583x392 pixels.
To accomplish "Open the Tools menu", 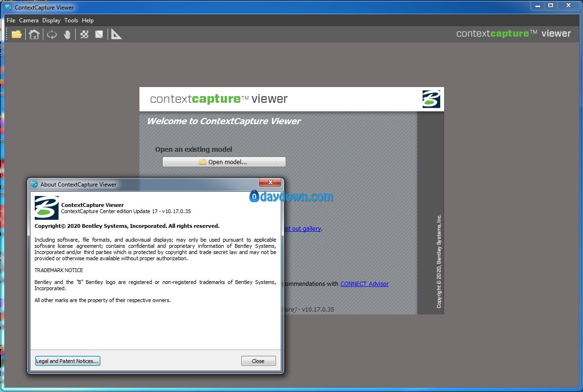I will click(x=71, y=20).
